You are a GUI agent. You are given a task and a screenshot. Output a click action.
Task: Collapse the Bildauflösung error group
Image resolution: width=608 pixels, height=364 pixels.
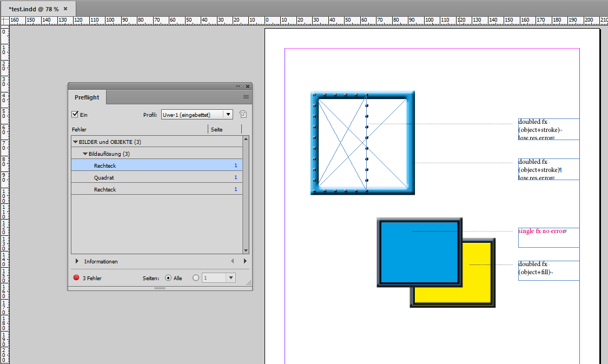point(85,154)
